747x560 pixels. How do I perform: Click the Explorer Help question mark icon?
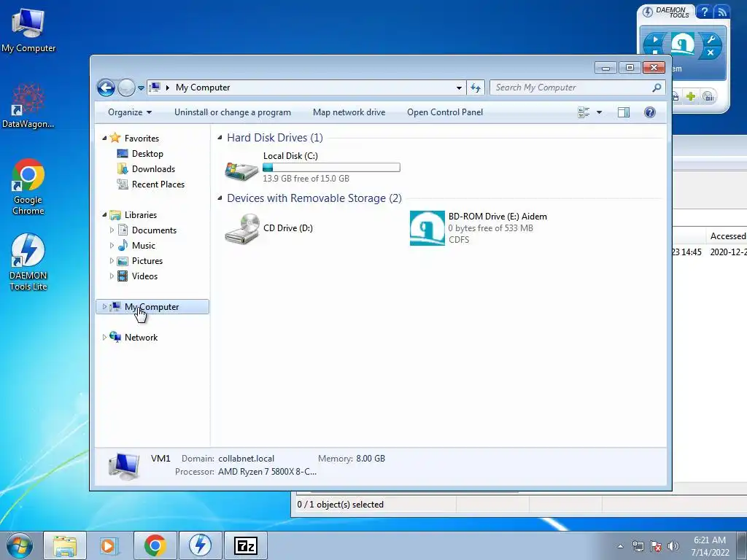tap(649, 112)
